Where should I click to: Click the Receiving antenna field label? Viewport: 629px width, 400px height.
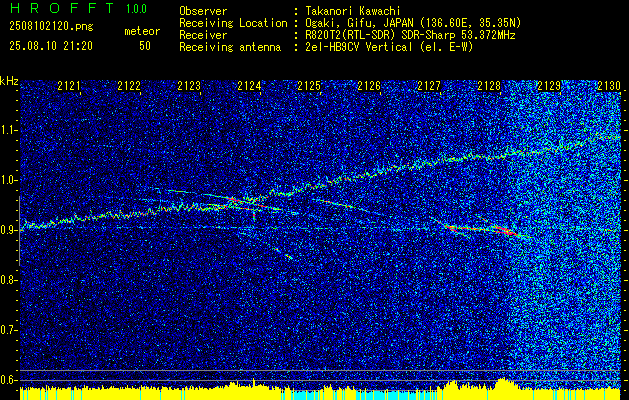230,47
